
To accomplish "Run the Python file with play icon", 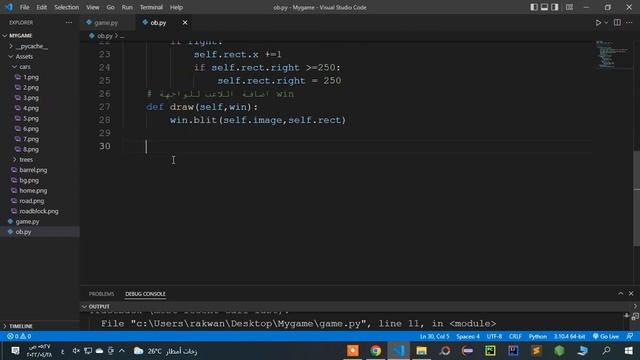I will click(598, 23).
